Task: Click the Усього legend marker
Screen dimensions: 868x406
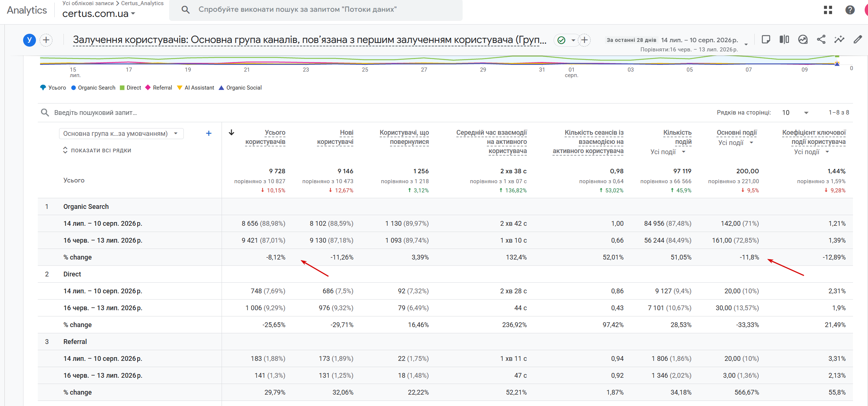Action: pos(43,88)
